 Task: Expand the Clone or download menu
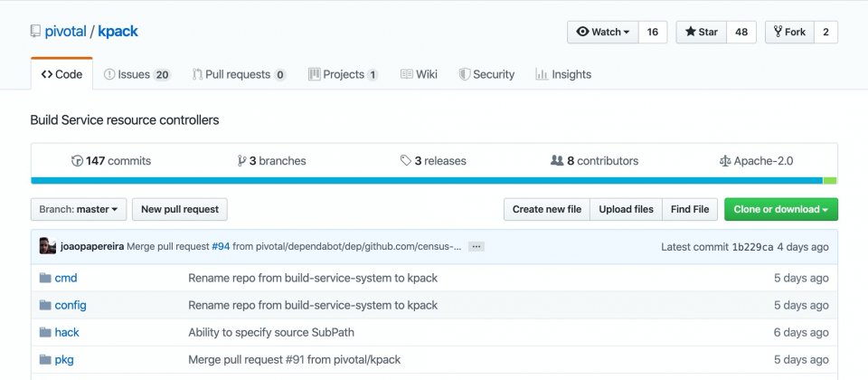coord(780,209)
